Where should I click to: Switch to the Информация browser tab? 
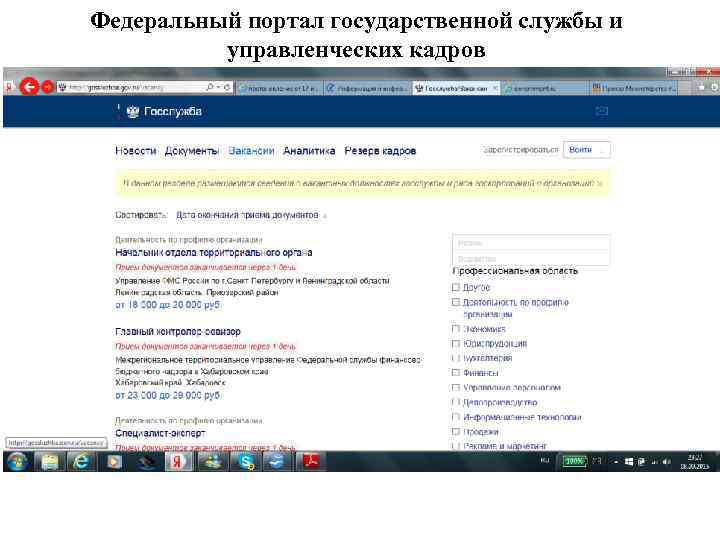(368, 88)
